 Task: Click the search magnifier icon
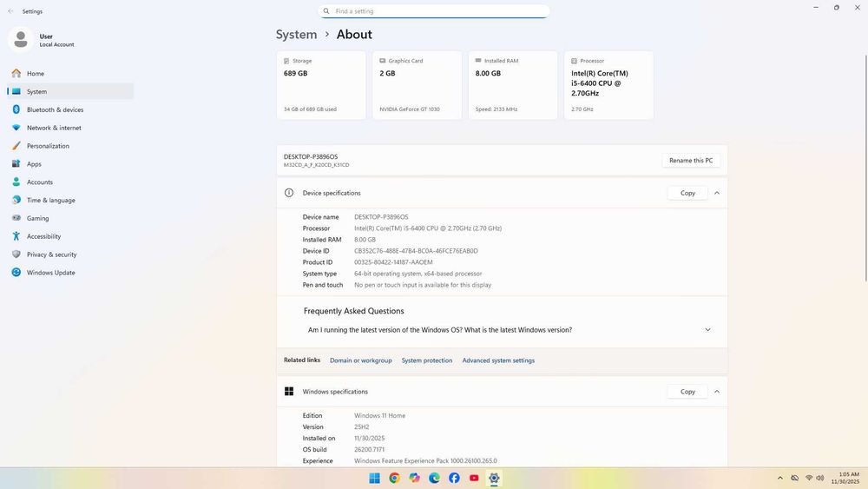pos(326,11)
